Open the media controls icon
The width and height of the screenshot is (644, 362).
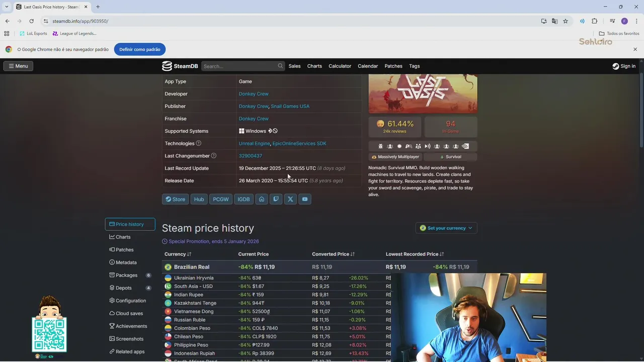tap(612, 21)
